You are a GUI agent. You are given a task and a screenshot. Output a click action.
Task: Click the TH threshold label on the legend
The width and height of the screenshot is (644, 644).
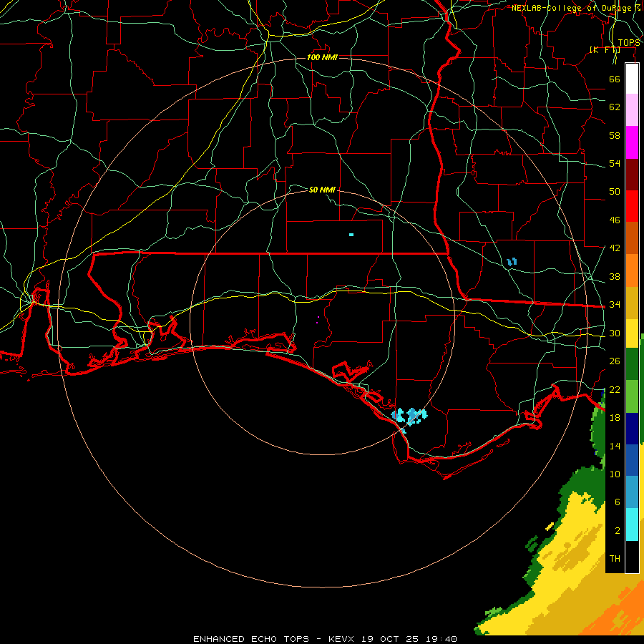tap(615, 559)
